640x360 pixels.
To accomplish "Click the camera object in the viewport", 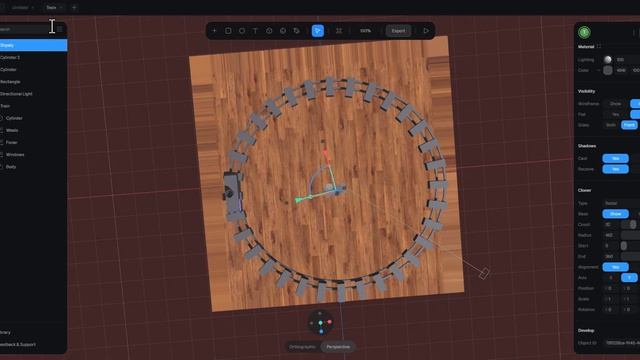I will [484, 273].
